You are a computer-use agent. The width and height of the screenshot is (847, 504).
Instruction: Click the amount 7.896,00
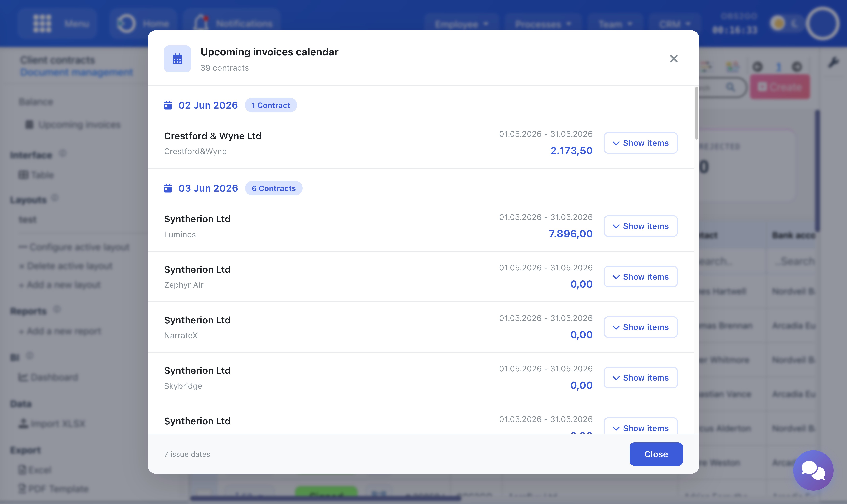[x=570, y=234]
